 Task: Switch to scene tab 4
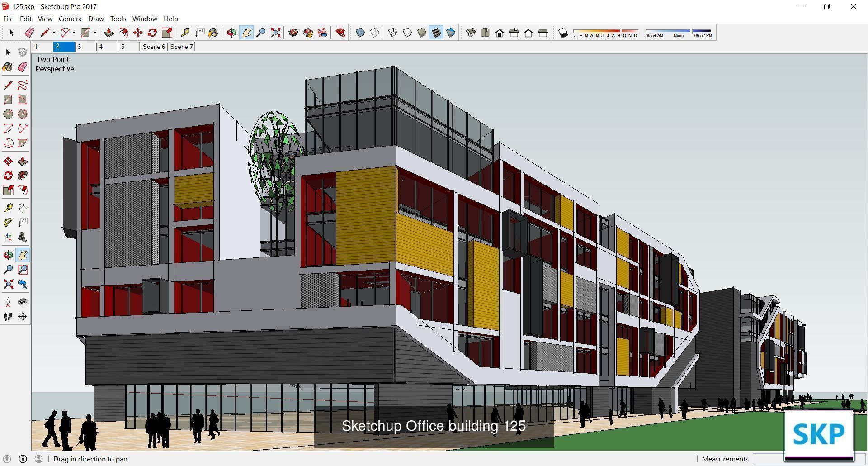108,47
